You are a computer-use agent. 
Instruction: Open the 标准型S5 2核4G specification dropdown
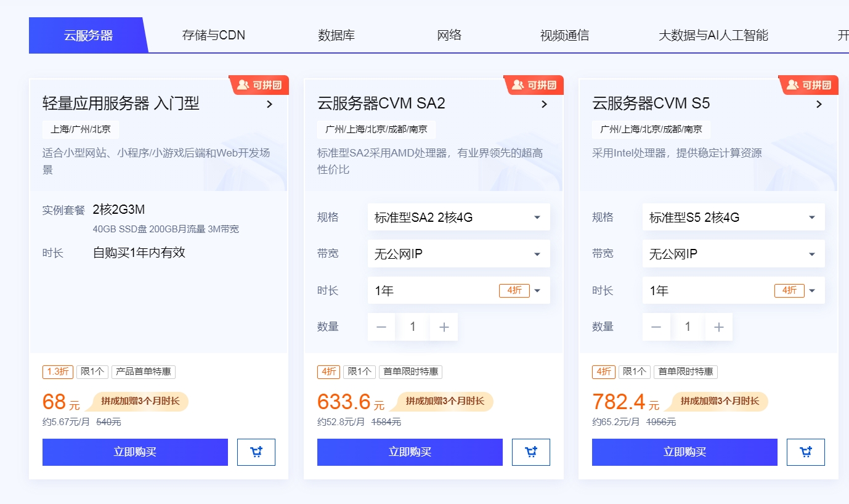[734, 217]
